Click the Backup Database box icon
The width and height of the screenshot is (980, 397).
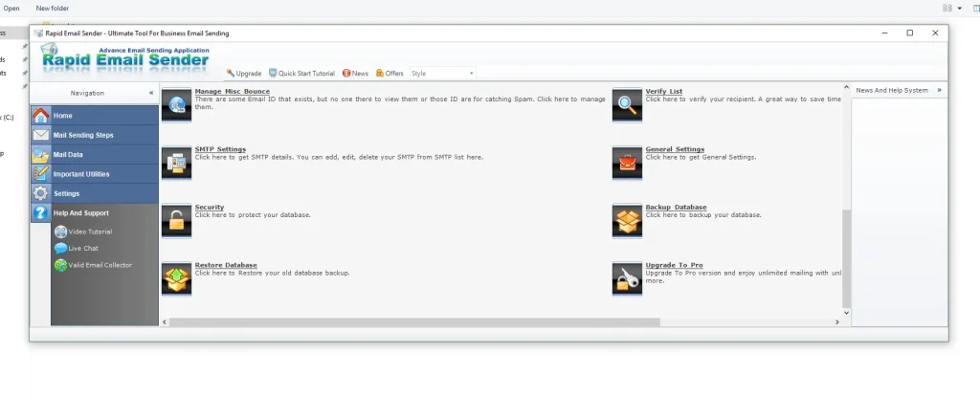(627, 220)
